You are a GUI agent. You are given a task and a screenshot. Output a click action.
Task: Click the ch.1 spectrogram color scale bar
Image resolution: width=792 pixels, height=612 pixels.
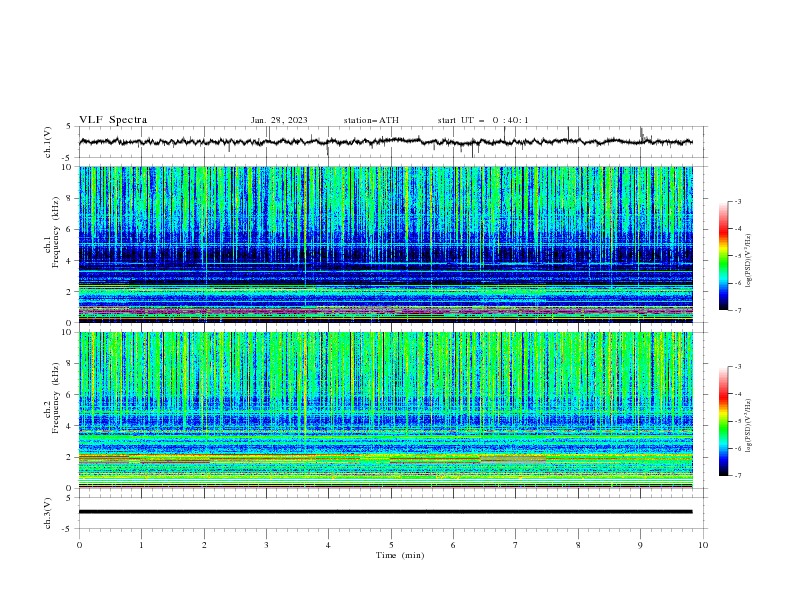(723, 256)
